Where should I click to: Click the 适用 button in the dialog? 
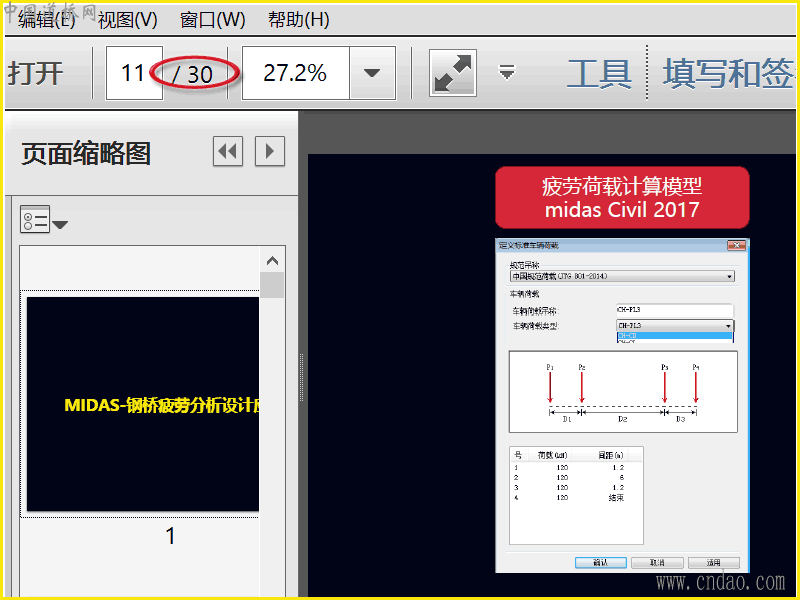point(714,562)
